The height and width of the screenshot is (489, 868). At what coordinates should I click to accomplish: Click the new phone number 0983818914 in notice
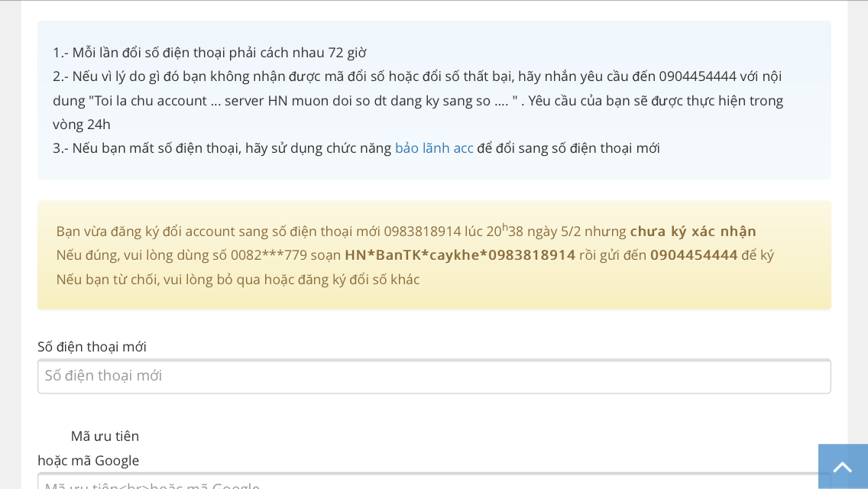(422, 232)
